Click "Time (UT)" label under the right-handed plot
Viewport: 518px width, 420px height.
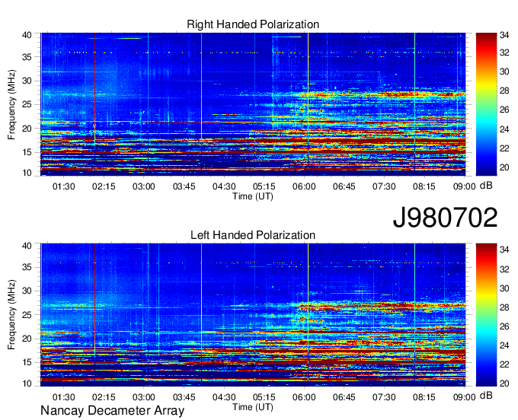(253, 196)
